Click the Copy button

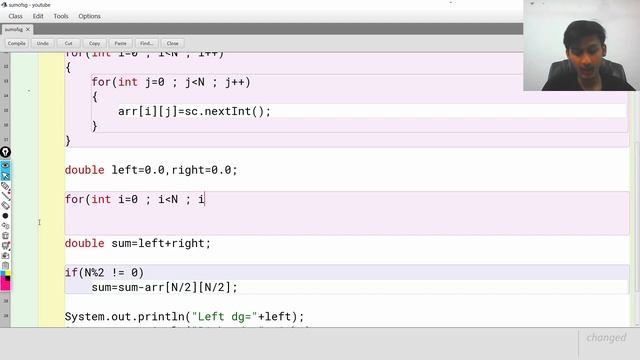[94, 43]
